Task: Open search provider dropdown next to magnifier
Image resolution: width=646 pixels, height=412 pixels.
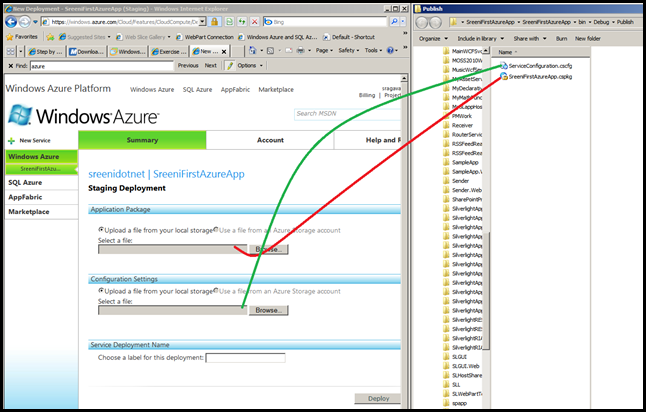Action: coord(403,22)
